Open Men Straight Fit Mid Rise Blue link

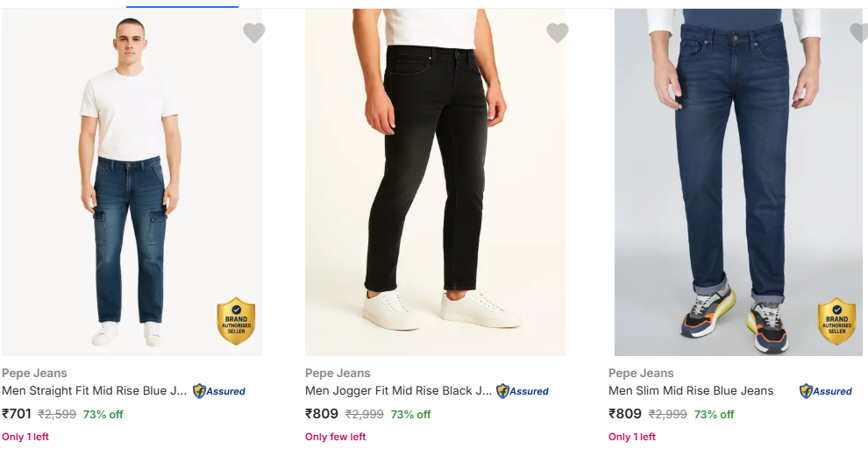[94, 391]
